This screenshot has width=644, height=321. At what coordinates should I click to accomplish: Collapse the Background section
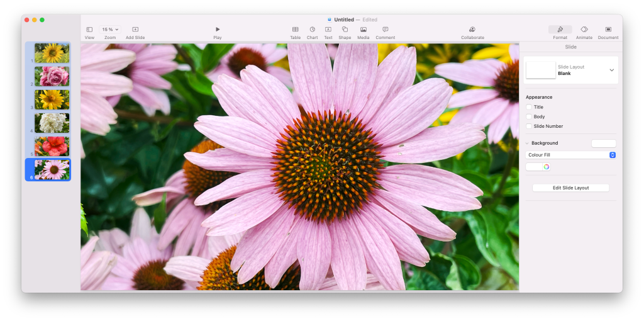point(528,143)
